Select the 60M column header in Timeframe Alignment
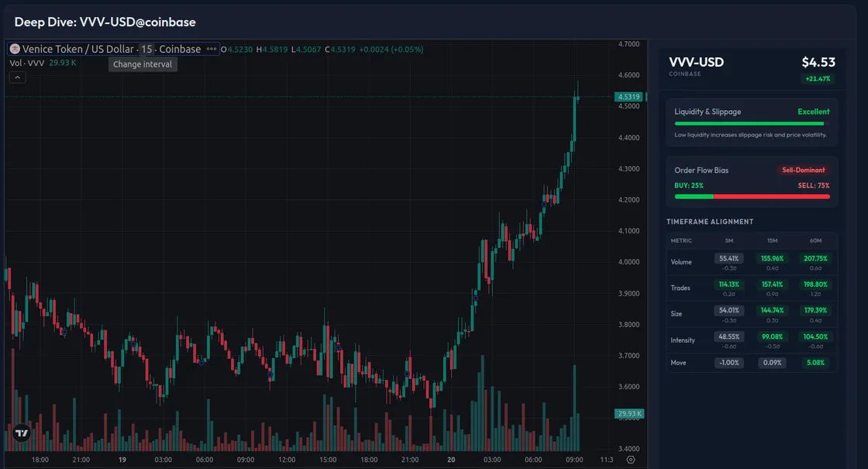The image size is (868, 469). tap(814, 240)
